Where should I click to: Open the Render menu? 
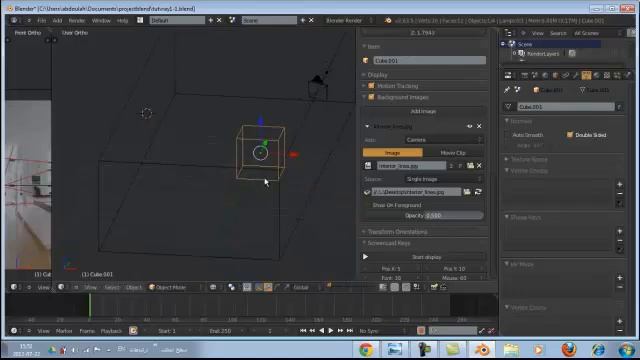point(77,20)
